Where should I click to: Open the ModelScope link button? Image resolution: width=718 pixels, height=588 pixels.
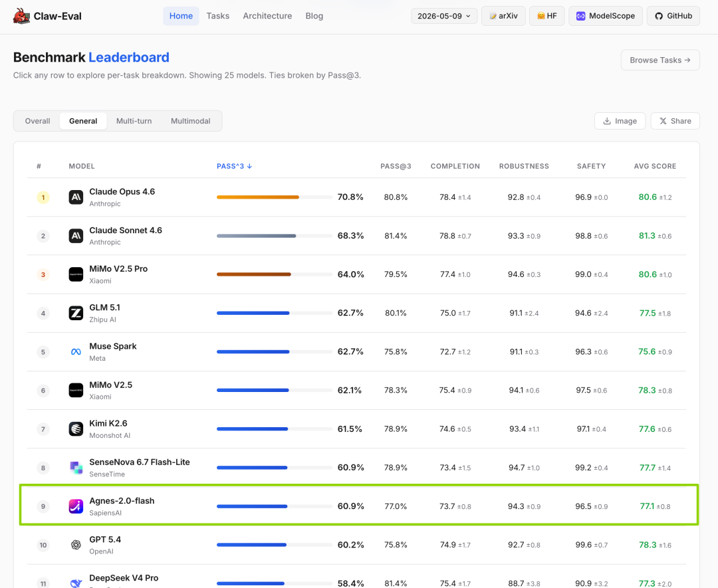click(x=606, y=16)
